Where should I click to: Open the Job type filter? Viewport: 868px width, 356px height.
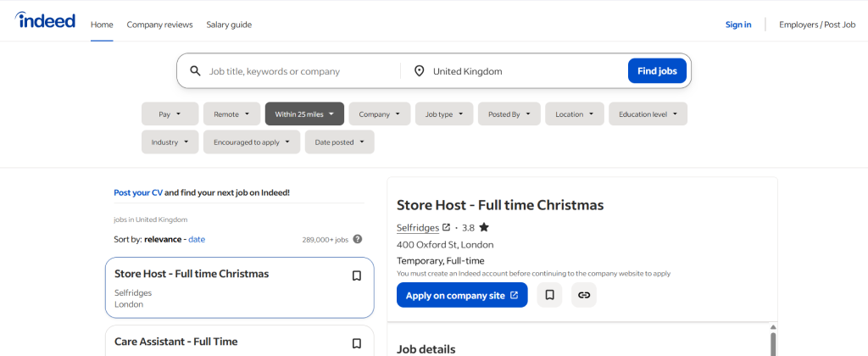point(444,114)
